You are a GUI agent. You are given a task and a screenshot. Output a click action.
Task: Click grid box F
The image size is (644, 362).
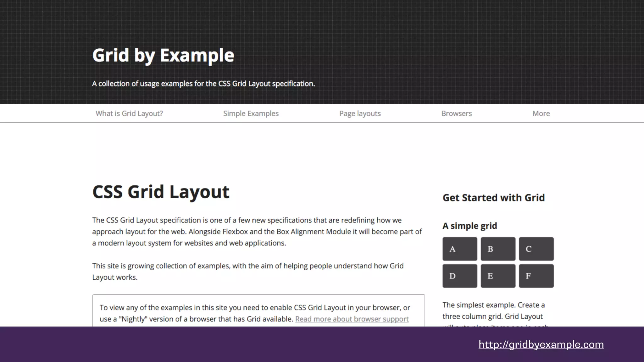click(x=536, y=276)
